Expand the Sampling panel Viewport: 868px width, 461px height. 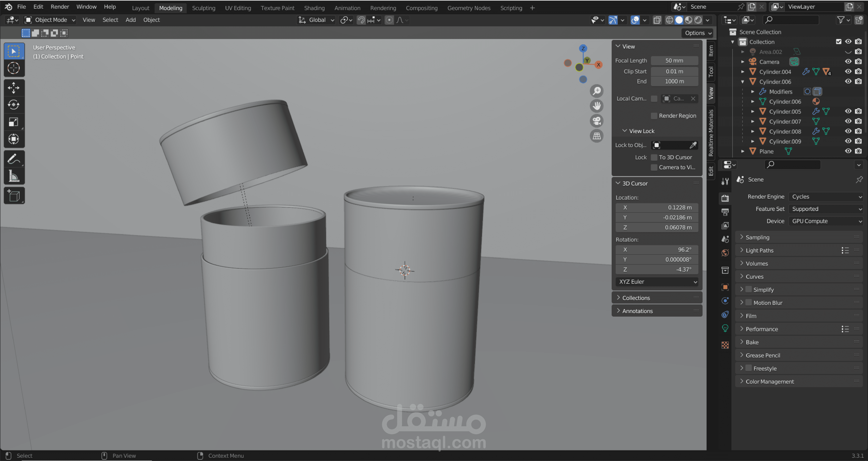(757, 237)
